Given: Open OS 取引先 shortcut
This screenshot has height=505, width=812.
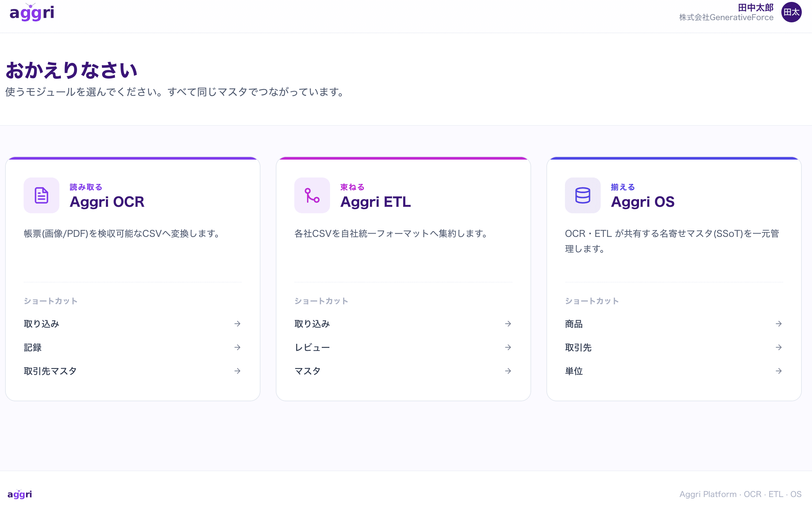Looking at the screenshot, I should (674, 347).
